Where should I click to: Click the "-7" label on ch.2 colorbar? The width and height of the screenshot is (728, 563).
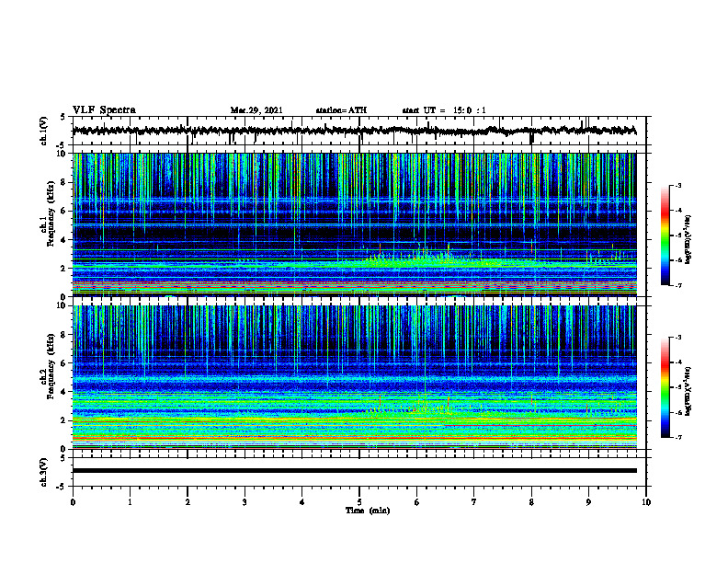pos(678,437)
